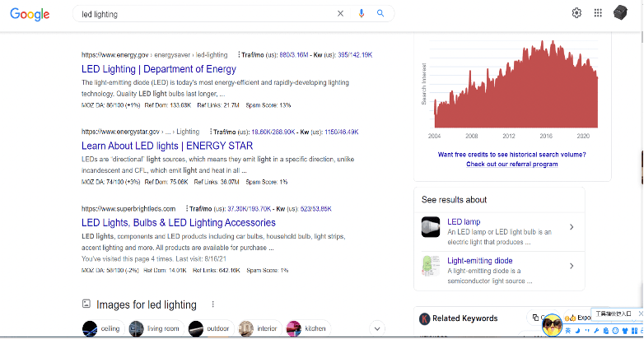Expand the LED lamp entry chevron
The width and height of the screenshot is (644, 339).
click(x=572, y=227)
